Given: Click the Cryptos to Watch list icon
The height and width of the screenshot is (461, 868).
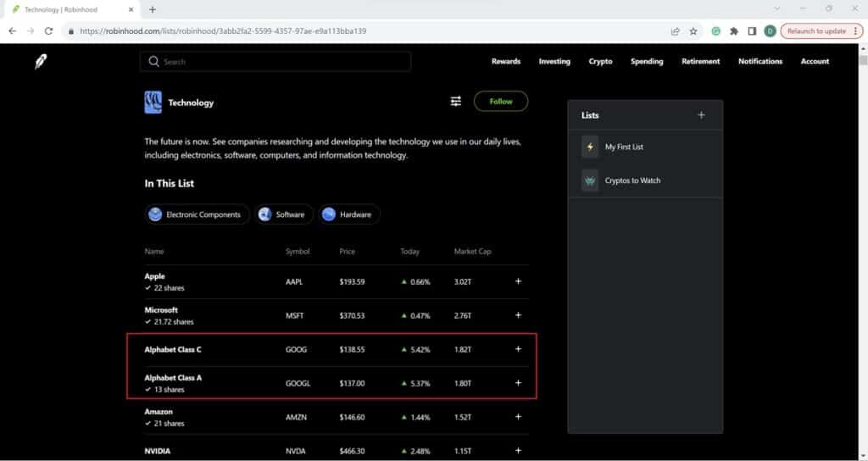Looking at the screenshot, I should (590, 181).
